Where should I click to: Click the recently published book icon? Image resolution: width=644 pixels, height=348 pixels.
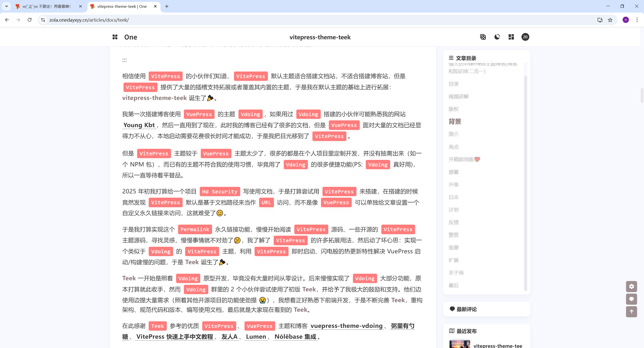pyautogui.click(x=452, y=331)
